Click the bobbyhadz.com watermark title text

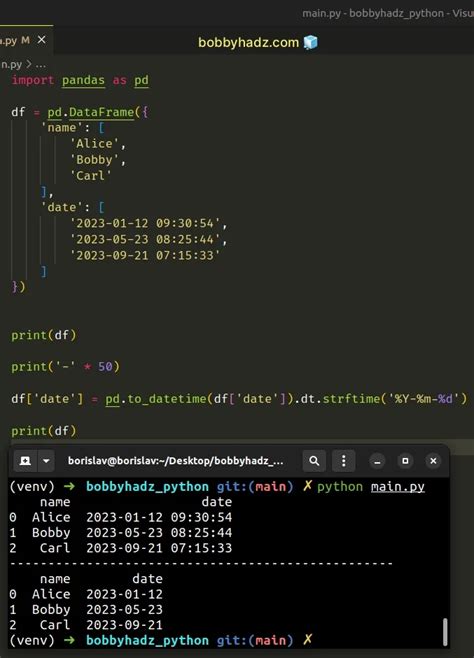point(248,42)
